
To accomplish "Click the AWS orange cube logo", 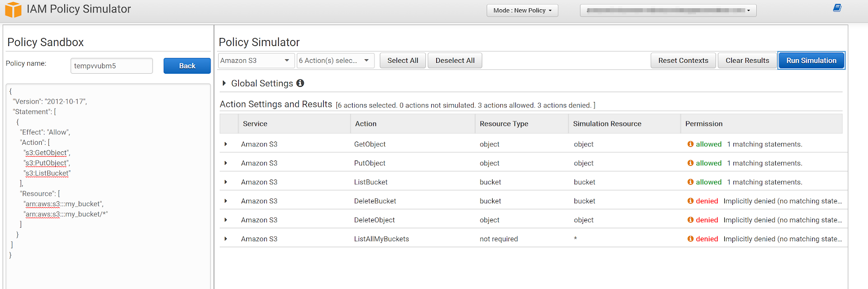I will (x=13, y=10).
